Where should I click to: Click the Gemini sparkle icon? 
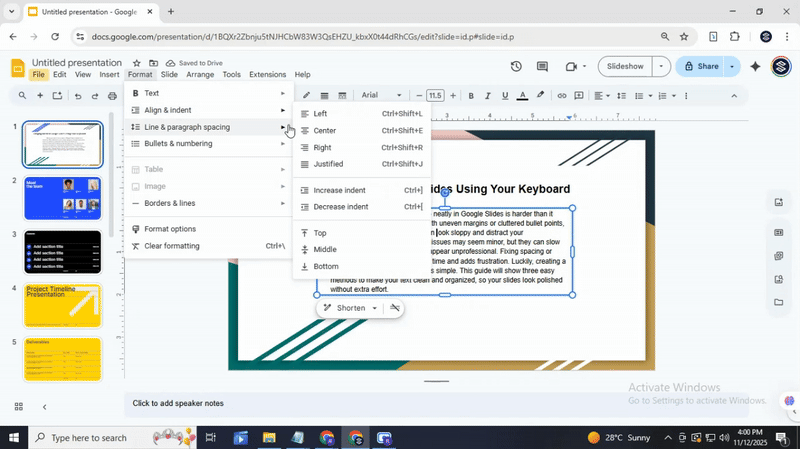pyautogui.click(x=755, y=67)
